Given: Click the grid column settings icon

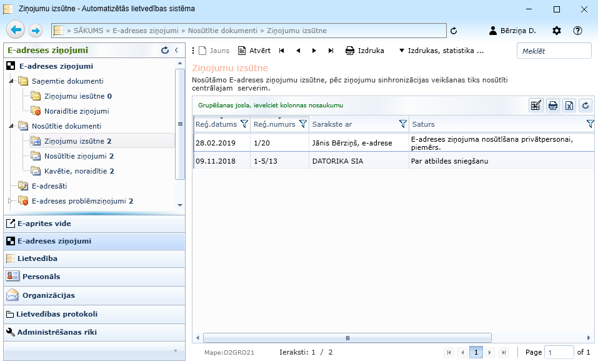Looking at the screenshot, I should point(536,106).
